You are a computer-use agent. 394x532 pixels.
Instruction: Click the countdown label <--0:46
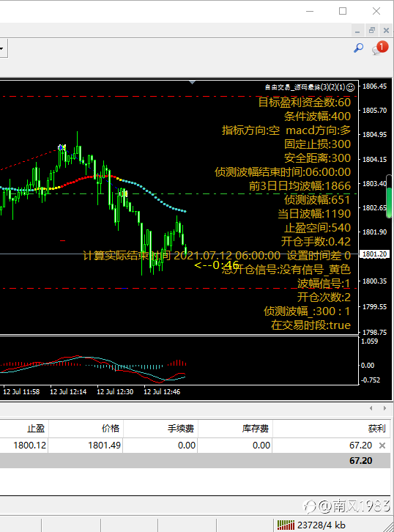tap(217, 265)
